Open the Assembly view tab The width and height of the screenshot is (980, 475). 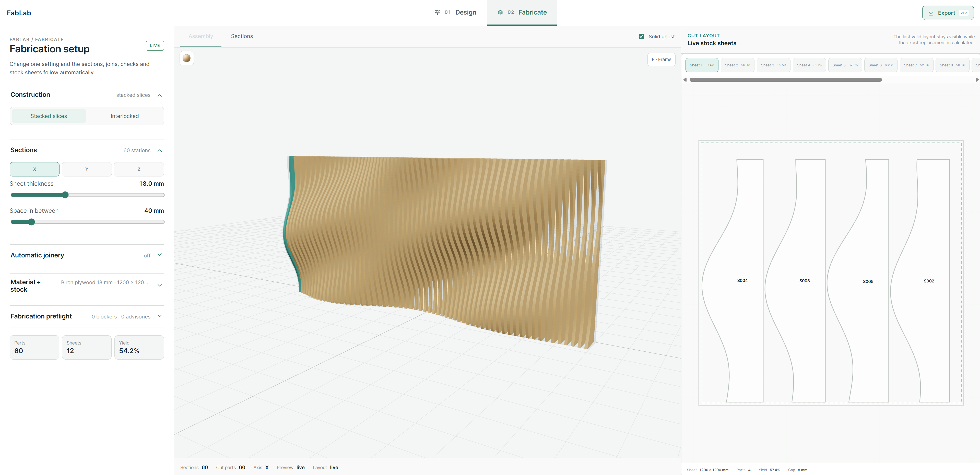click(201, 36)
